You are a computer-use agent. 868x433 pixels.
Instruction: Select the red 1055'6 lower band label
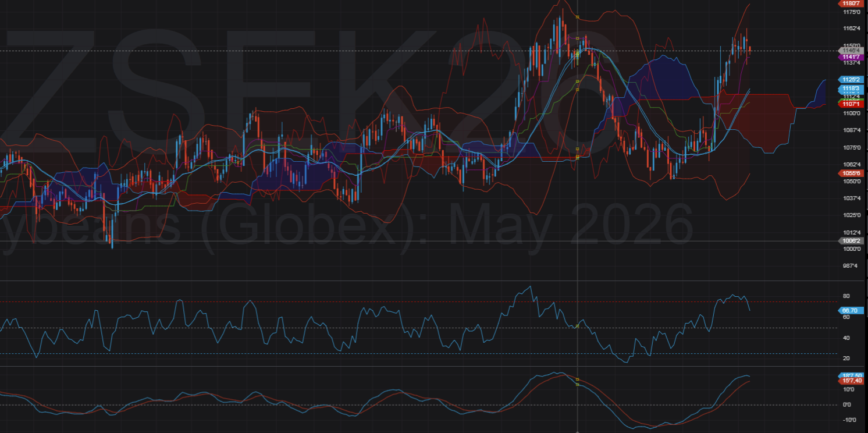[851, 173]
